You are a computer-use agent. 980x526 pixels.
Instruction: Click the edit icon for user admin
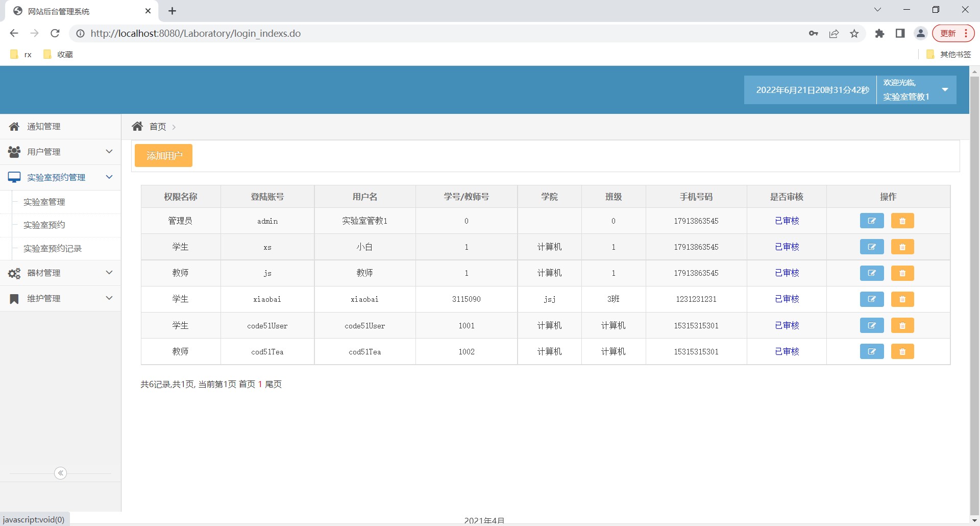pyautogui.click(x=872, y=221)
